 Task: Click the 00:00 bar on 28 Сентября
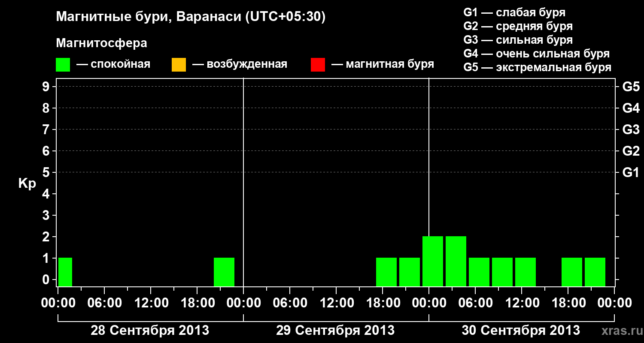(x=65, y=272)
